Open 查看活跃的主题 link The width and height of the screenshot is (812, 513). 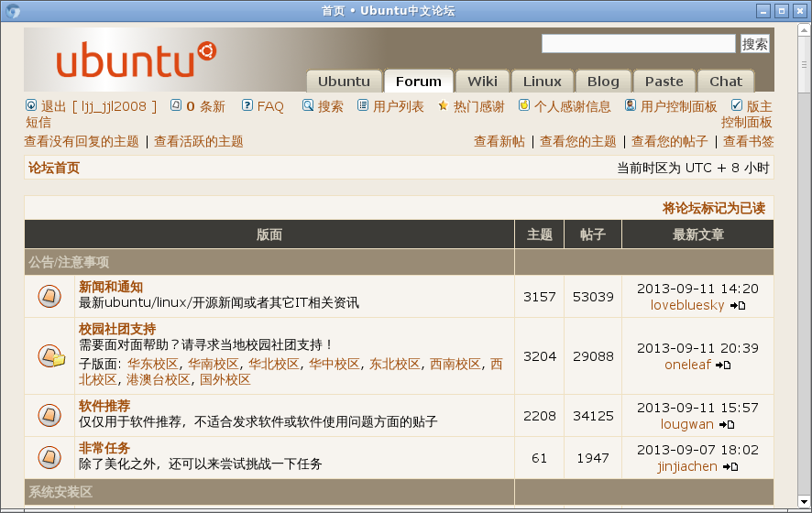pyautogui.click(x=198, y=141)
